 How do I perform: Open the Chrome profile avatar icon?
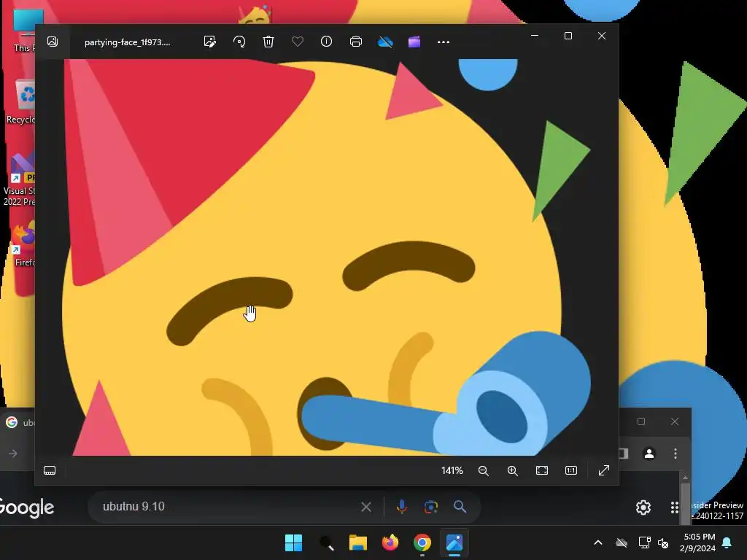649,454
